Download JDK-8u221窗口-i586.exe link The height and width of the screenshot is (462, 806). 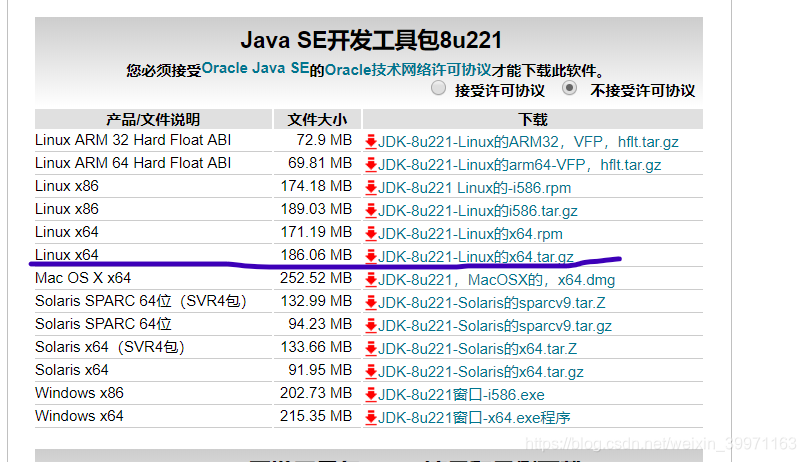pyautogui.click(x=462, y=395)
